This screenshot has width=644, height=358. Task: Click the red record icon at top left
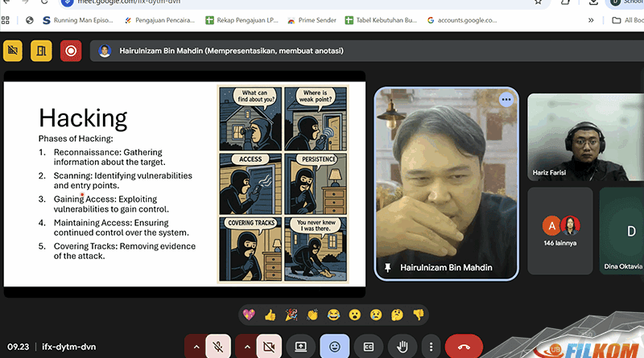71,51
